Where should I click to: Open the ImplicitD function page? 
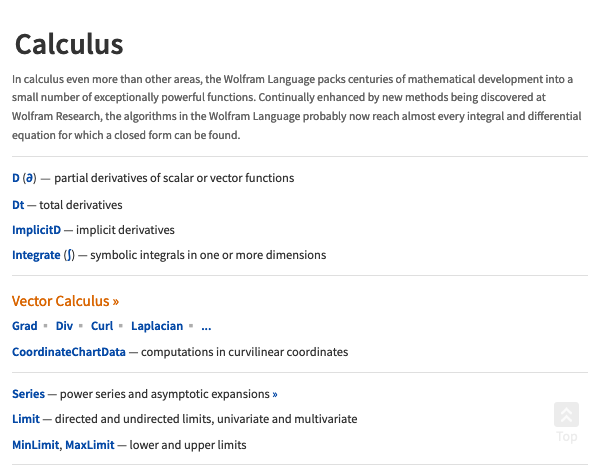pyautogui.click(x=36, y=230)
